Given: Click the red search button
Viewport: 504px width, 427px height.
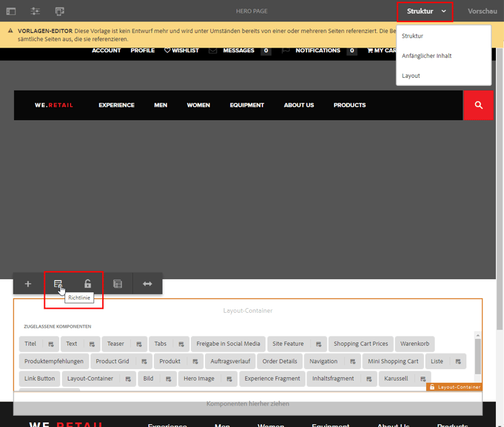Looking at the screenshot, I should (478, 105).
